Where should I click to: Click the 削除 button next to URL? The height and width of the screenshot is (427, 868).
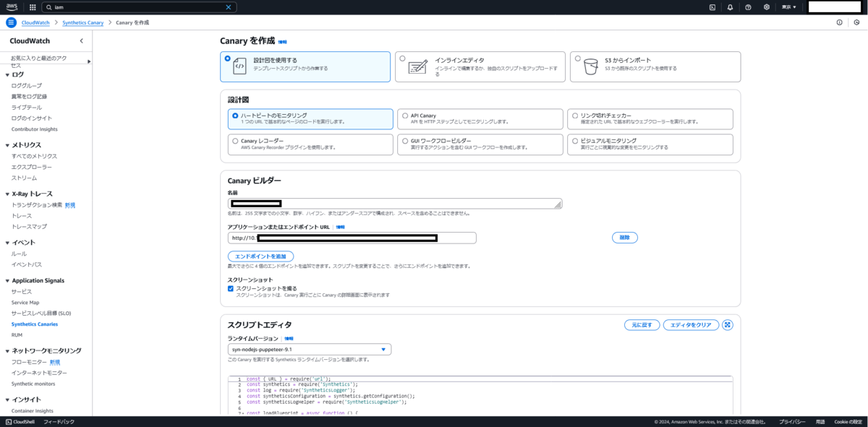tap(625, 238)
